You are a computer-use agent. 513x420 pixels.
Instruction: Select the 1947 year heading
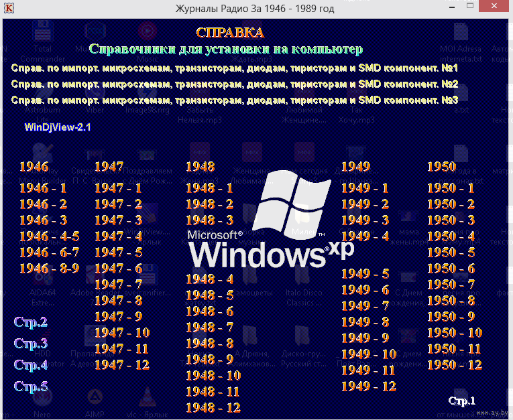point(109,167)
